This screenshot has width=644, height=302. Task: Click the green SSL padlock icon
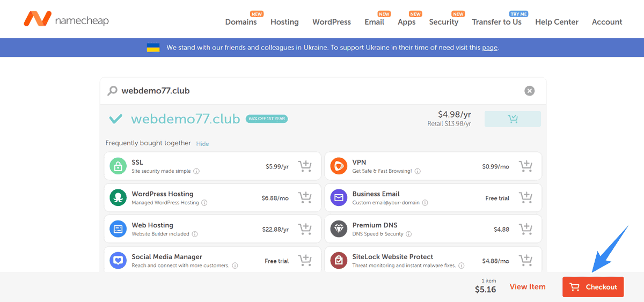coord(118,166)
